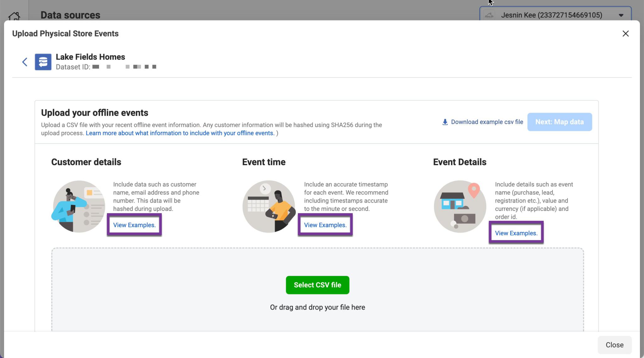Close the Upload Physical Store Events dialog

coord(626,34)
